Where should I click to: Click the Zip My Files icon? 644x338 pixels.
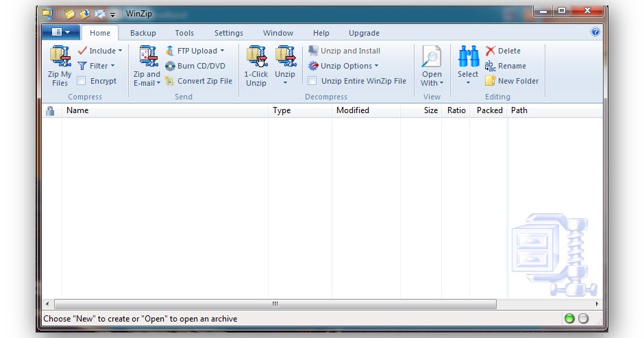pyautogui.click(x=60, y=56)
